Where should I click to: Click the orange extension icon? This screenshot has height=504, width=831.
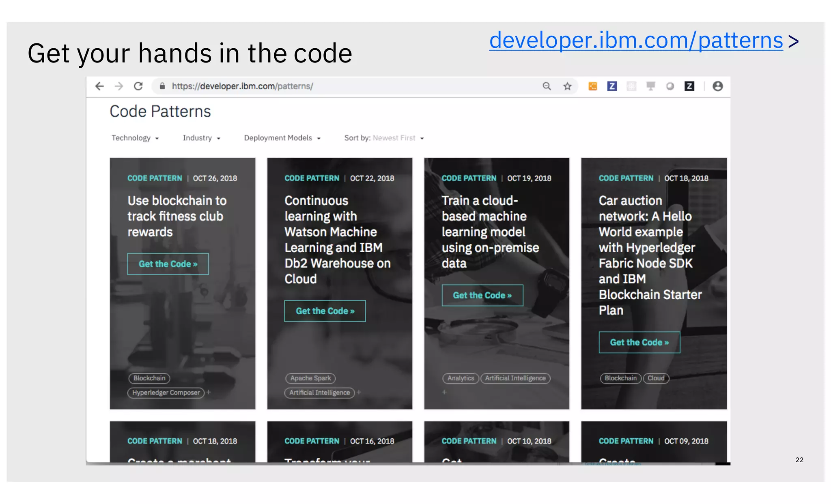click(593, 86)
